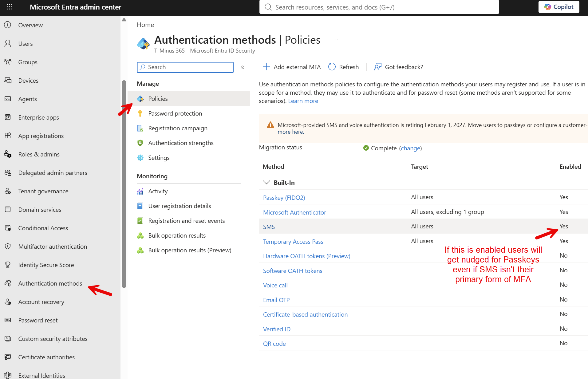Screen dimensions: 588x379
Task: Click the Learn more link in description
Action: (303, 101)
